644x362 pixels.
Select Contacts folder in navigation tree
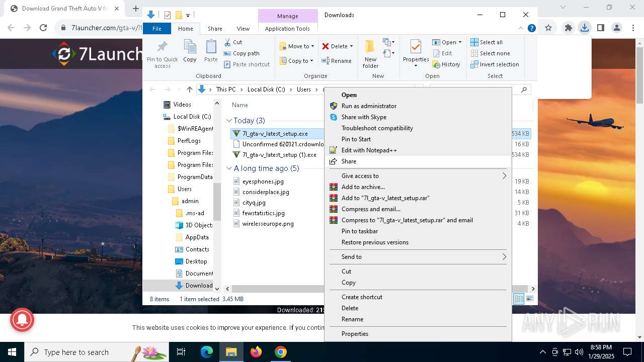[197, 249]
